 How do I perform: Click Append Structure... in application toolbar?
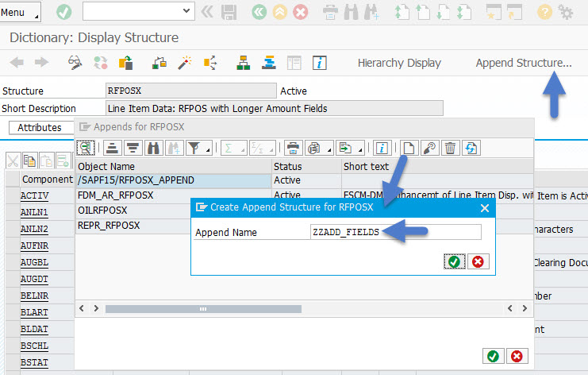tap(523, 63)
